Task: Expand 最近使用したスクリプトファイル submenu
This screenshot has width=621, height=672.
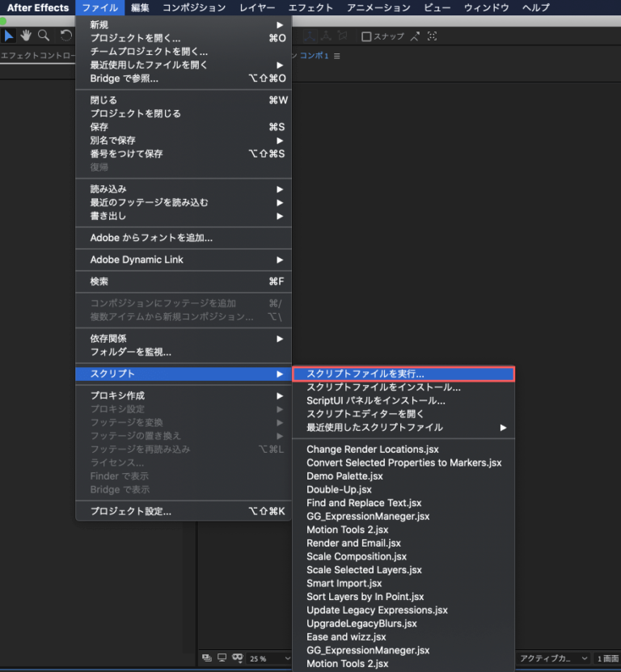Action: (403, 427)
